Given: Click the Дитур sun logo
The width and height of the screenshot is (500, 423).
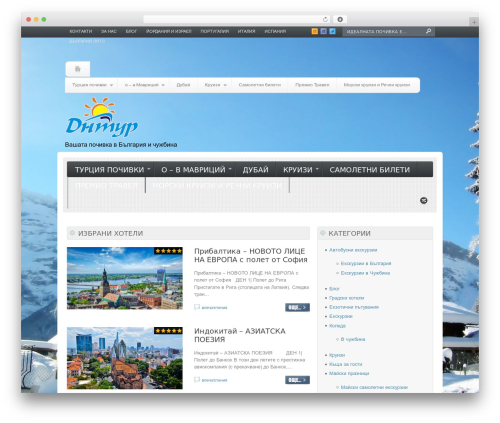Looking at the screenshot, I should (102, 117).
